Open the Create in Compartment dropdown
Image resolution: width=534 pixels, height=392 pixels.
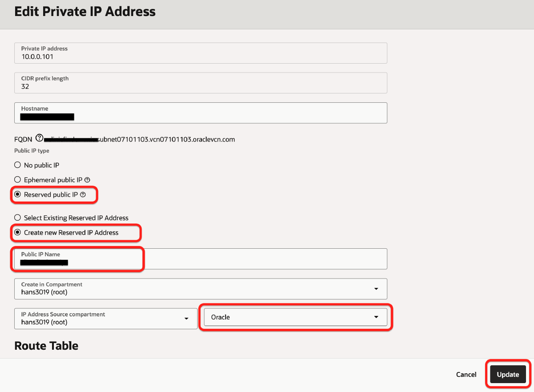click(x=201, y=289)
